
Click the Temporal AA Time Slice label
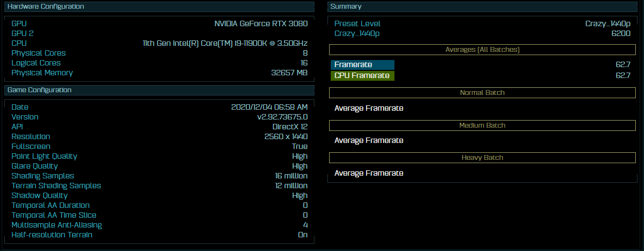(x=54, y=216)
